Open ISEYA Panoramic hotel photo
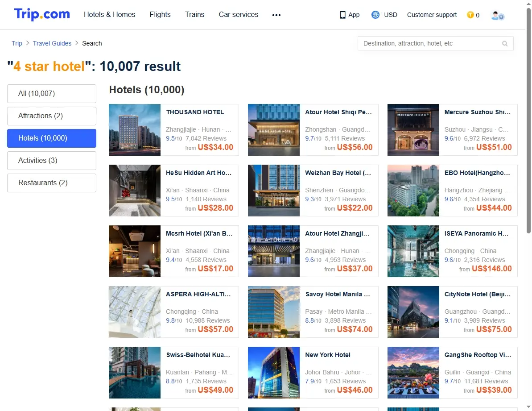Screen dimensions: 532x411 [413, 252]
